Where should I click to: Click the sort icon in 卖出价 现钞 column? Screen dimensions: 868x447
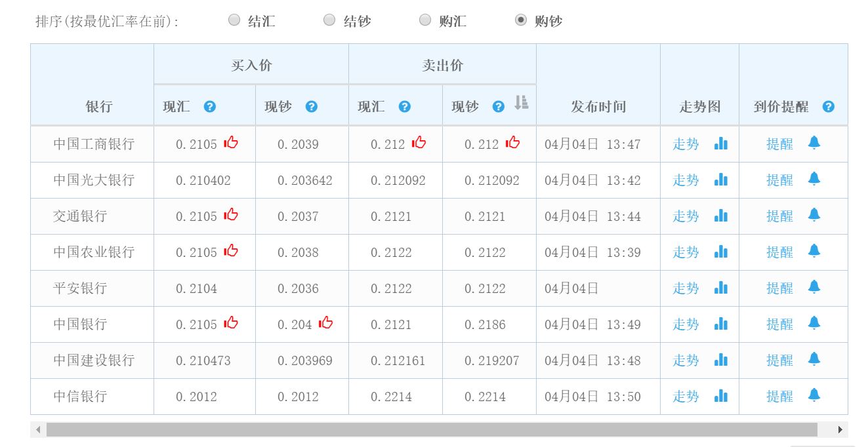(x=521, y=103)
